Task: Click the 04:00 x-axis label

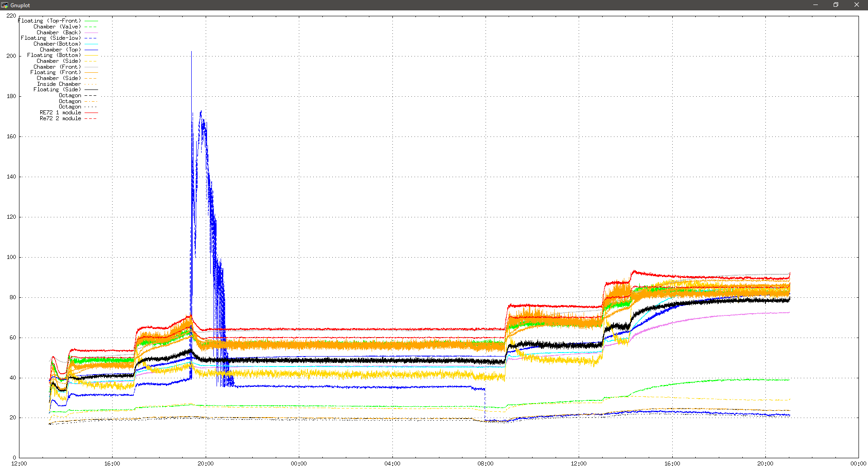Action: [x=392, y=464]
